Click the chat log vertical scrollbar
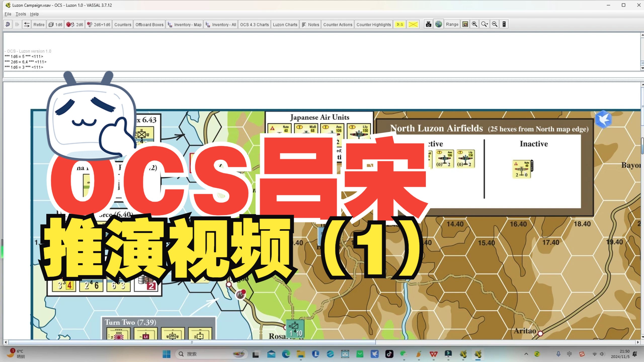This screenshot has width=644, height=362. click(x=642, y=52)
